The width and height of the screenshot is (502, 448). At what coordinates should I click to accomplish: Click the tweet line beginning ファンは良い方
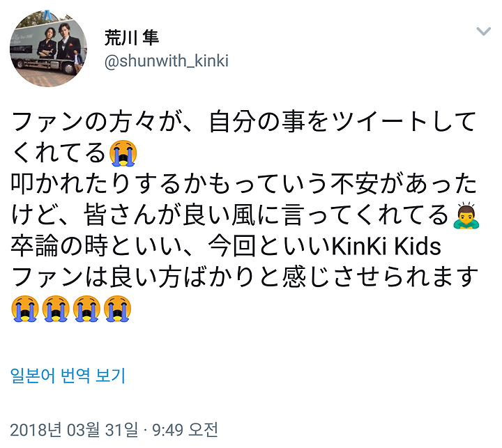click(244, 277)
